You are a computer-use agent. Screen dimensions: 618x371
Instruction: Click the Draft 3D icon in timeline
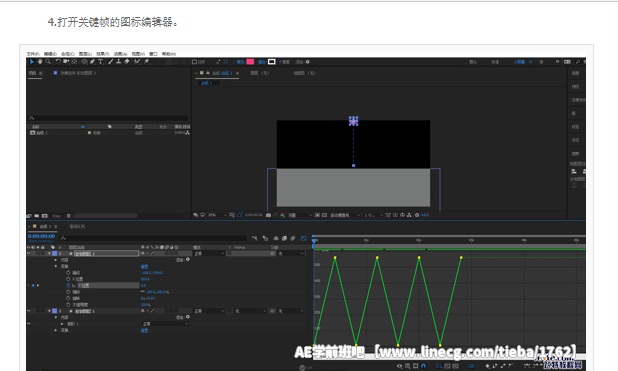(265, 238)
